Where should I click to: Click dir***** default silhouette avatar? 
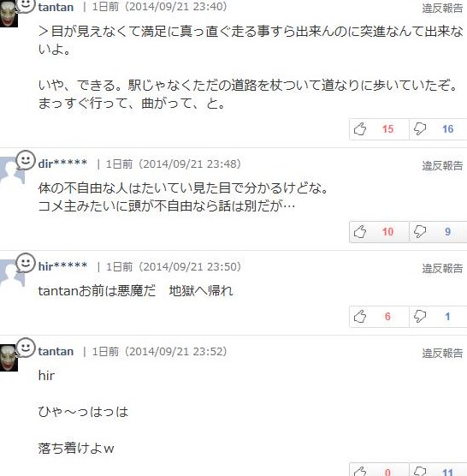(10, 171)
